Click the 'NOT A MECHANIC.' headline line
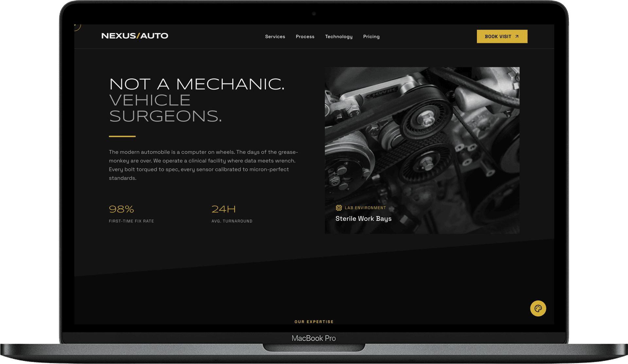 click(x=197, y=84)
